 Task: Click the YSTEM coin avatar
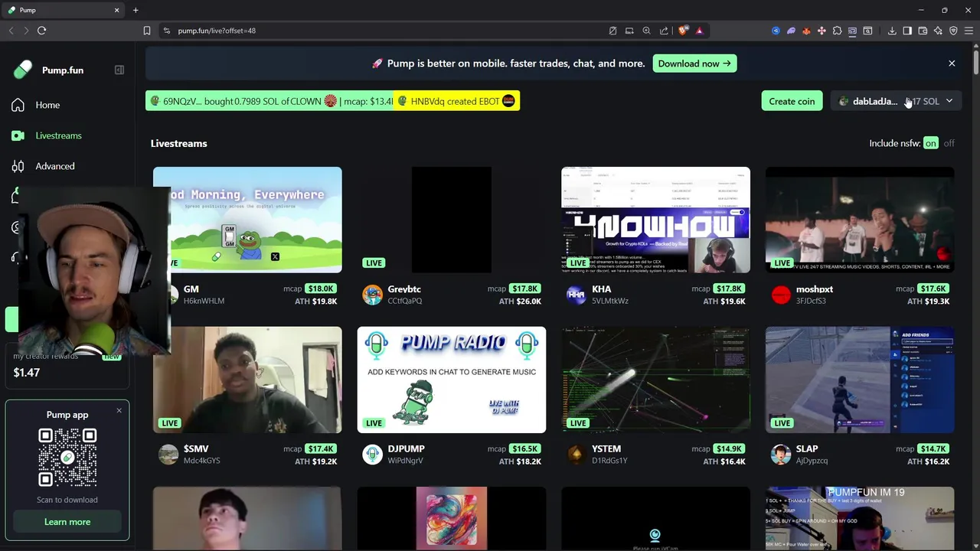point(577,455)
